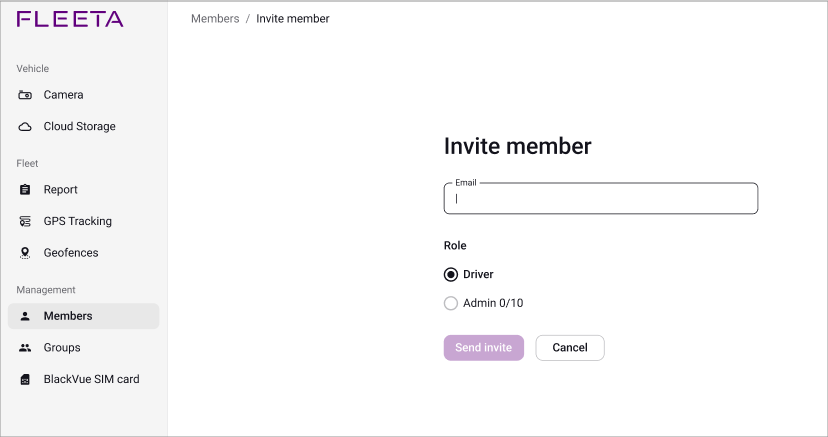Image resolution: width=828 pixels, height=437 pixels.
Task: Click the GPS Tracking icon
Action: 25,221
